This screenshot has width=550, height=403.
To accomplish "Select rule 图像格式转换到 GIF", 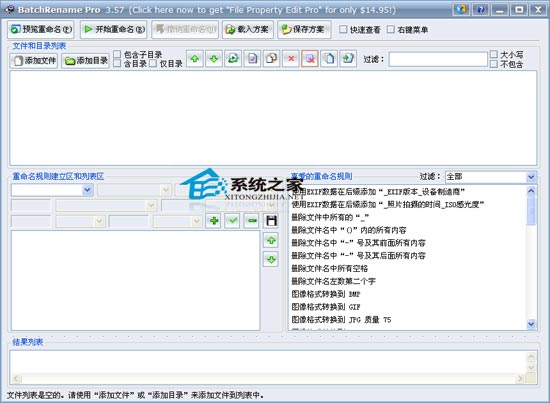I will (x=326, y=307).
